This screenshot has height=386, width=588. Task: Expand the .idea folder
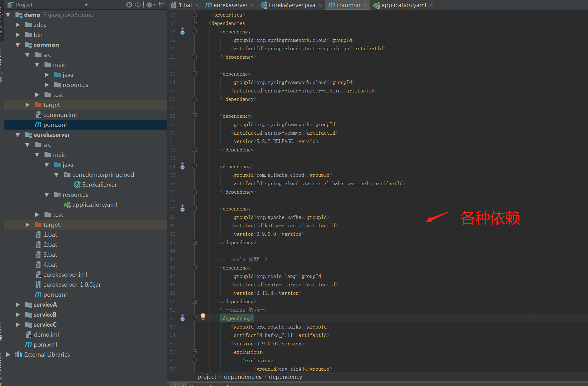coord(18,25)
